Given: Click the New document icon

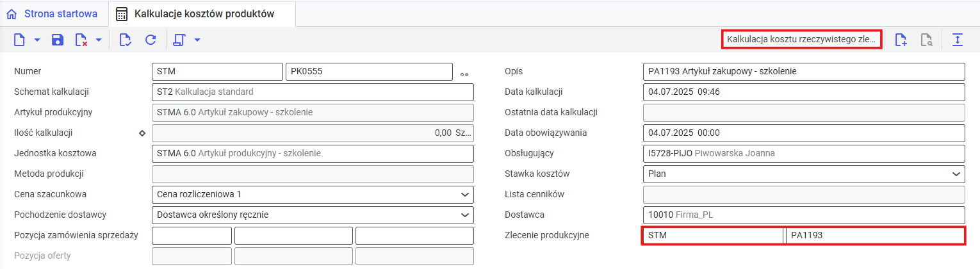Looking at the screenshot, I should click(x=20, y=40).
